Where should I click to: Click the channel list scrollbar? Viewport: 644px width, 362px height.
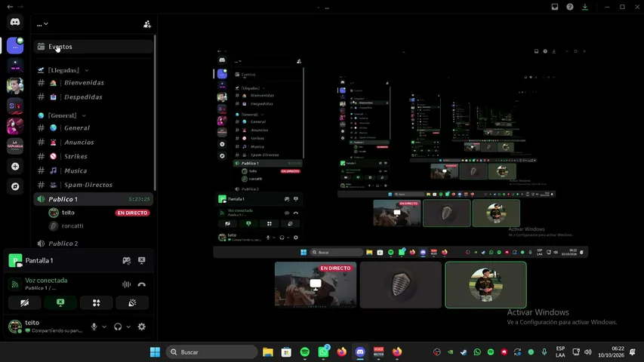click(x=155, y=113)
